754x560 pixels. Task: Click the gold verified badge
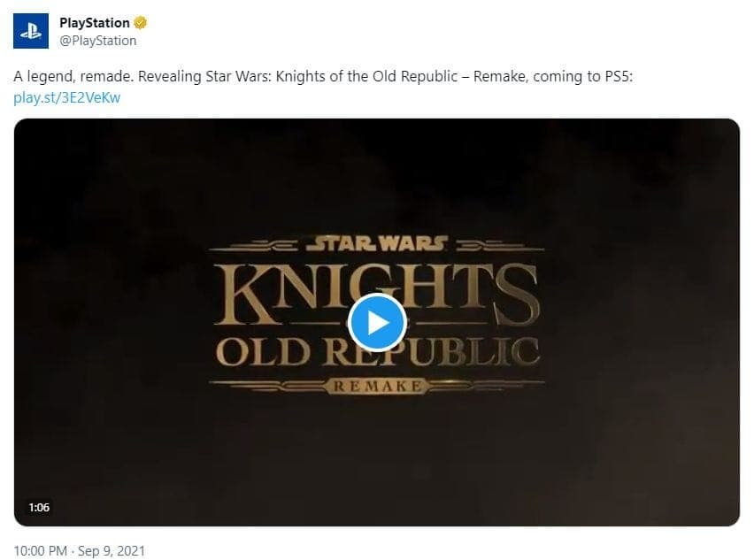click(140, 23)
